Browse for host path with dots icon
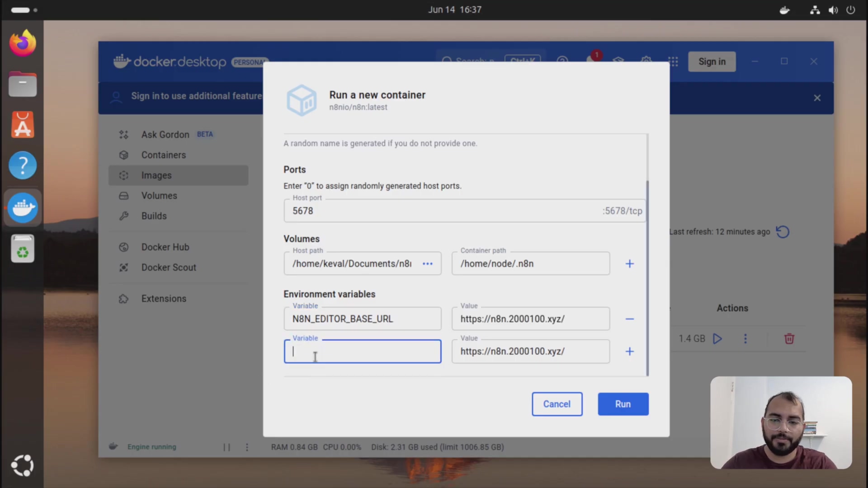Image resolution: width=868 pixels, height=488 pixels. coord(427,263)
